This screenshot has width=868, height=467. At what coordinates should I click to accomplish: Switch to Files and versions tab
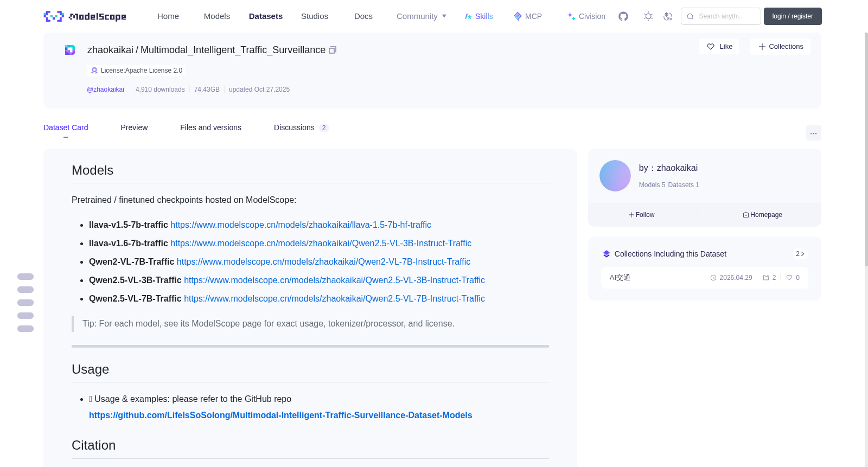[210, 127]
